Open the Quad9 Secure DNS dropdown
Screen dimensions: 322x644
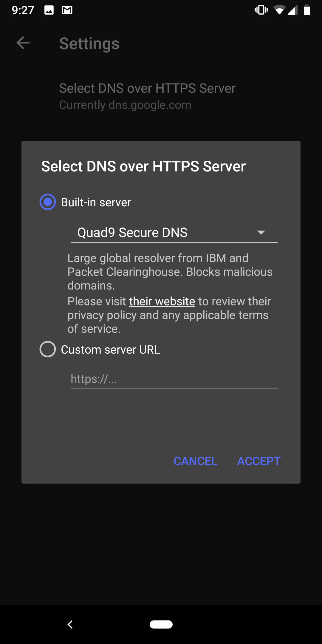(x=174, y=233)
